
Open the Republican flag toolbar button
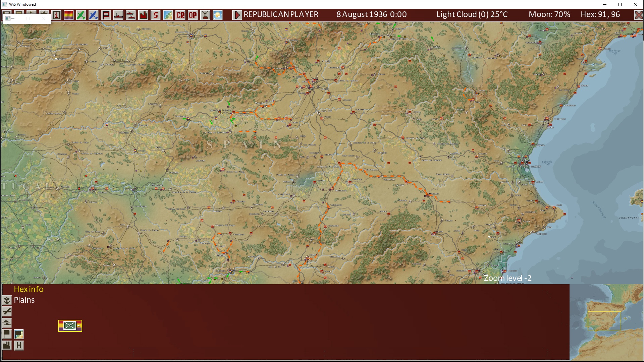(69, 15)
